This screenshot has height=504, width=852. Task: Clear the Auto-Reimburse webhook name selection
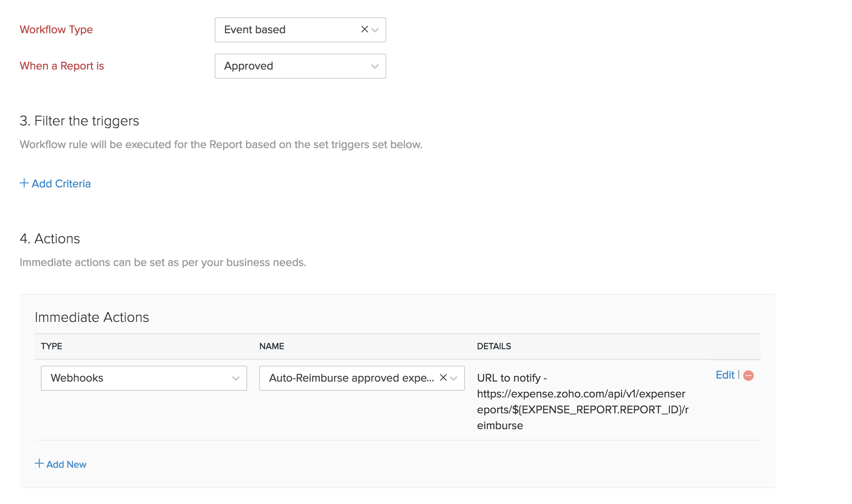(443, 378)
